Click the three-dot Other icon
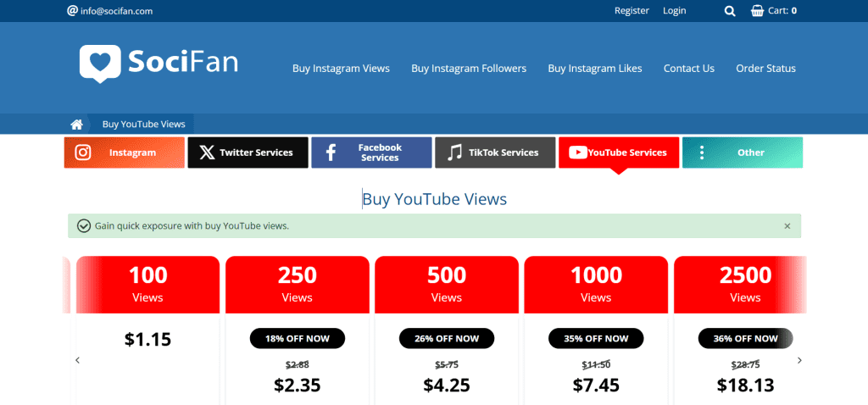The height and width of the screenshot is (405, 868). point(701,153)
